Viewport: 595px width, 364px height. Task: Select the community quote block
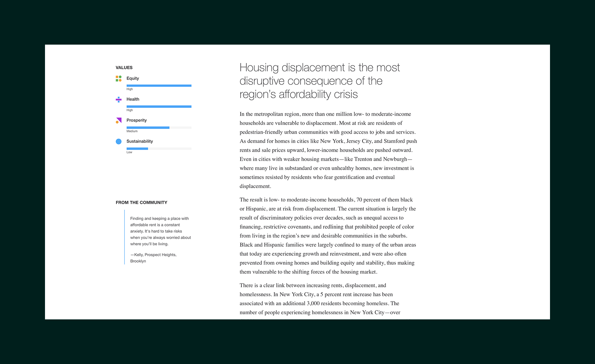[x=160, y=231]
